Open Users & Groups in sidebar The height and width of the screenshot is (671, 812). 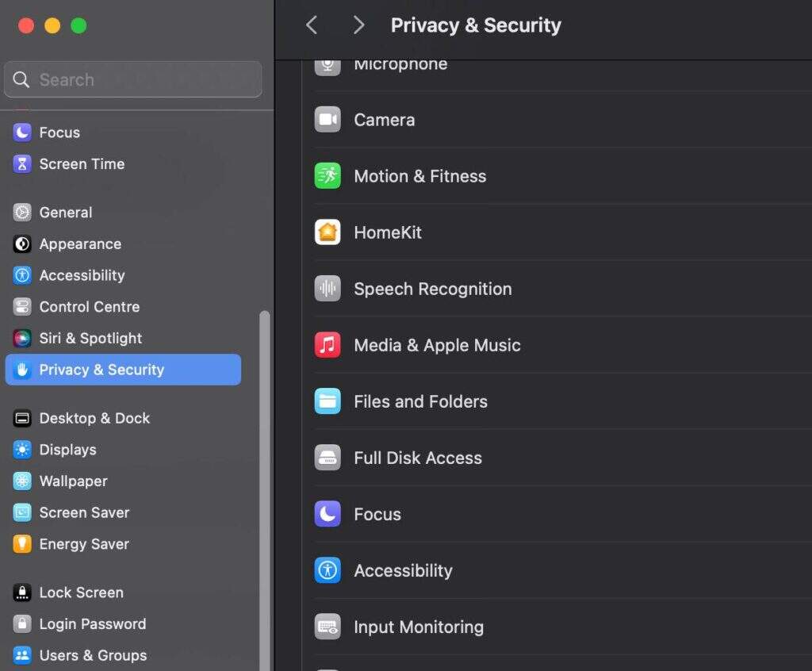pyautogui.click(x=93, y=655)
